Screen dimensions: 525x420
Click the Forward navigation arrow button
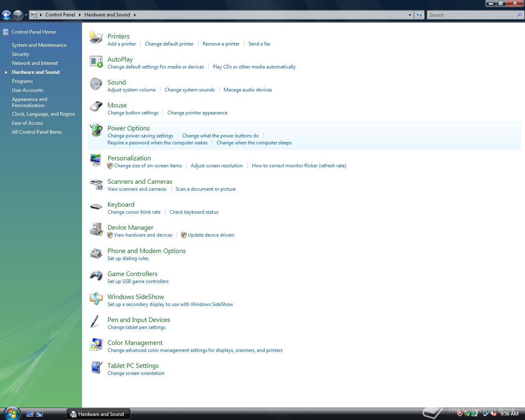(18, 15)
